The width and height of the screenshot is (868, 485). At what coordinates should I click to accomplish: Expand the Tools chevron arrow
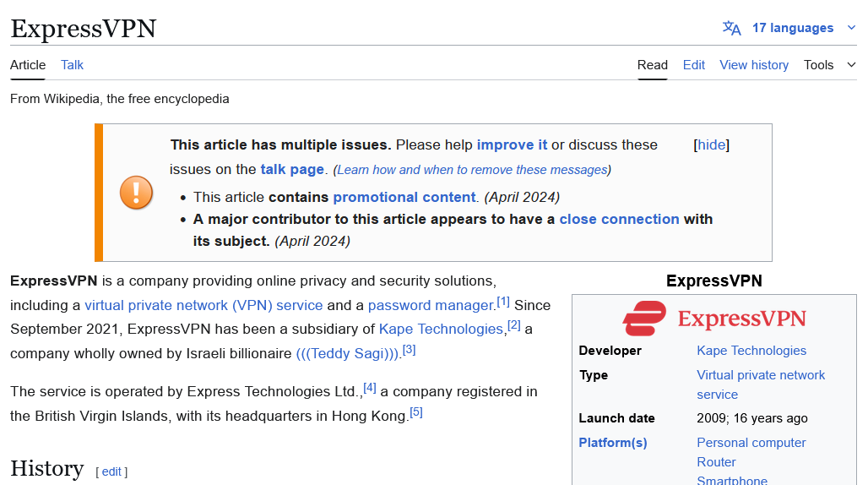851,65
